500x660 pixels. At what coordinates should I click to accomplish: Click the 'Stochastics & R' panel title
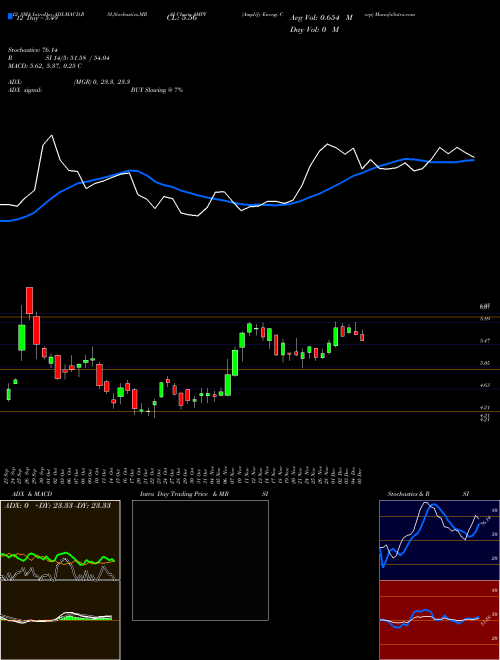click(x=409, y=494)
